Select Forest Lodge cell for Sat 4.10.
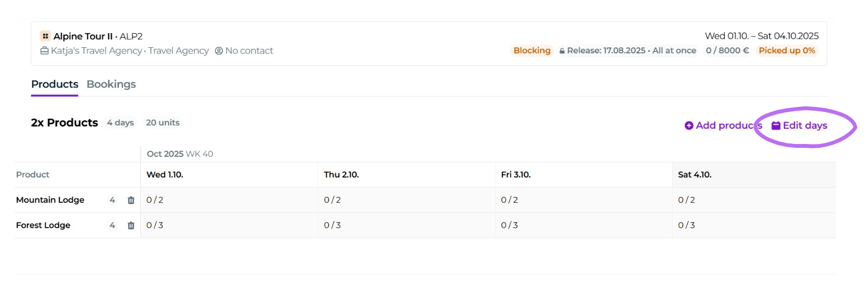This screenshot has width=868, height=285. coord(753,225)
